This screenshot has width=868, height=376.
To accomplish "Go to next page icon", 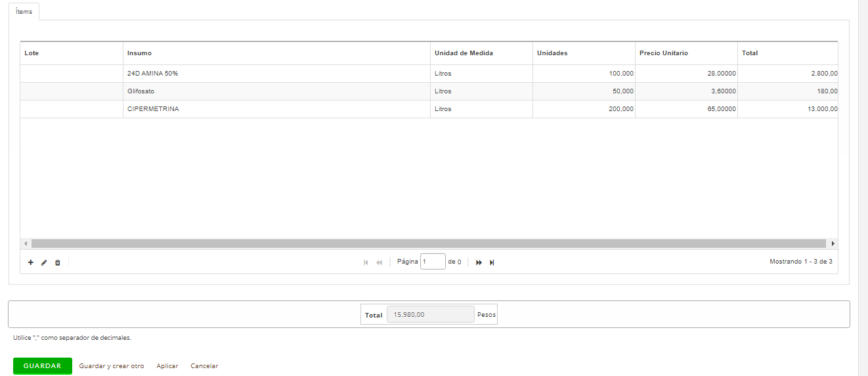I will pyautogui.click(x=479, y=262).
